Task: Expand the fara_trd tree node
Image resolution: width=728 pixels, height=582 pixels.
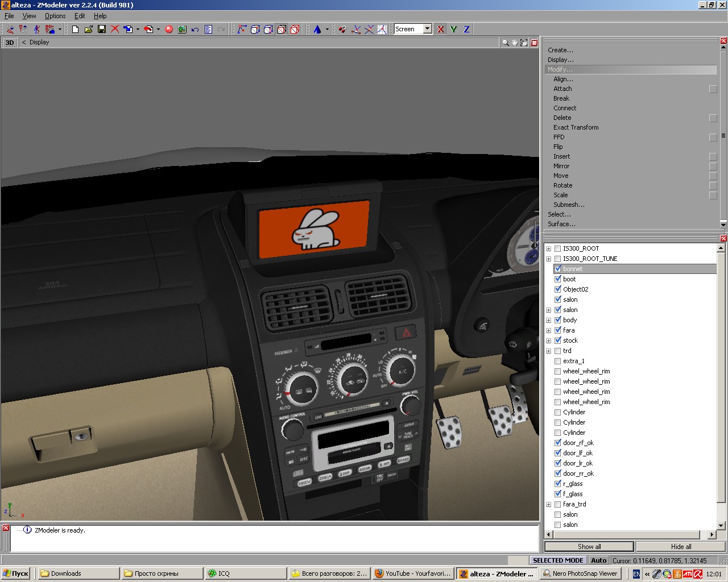Action: click(548, 504)
